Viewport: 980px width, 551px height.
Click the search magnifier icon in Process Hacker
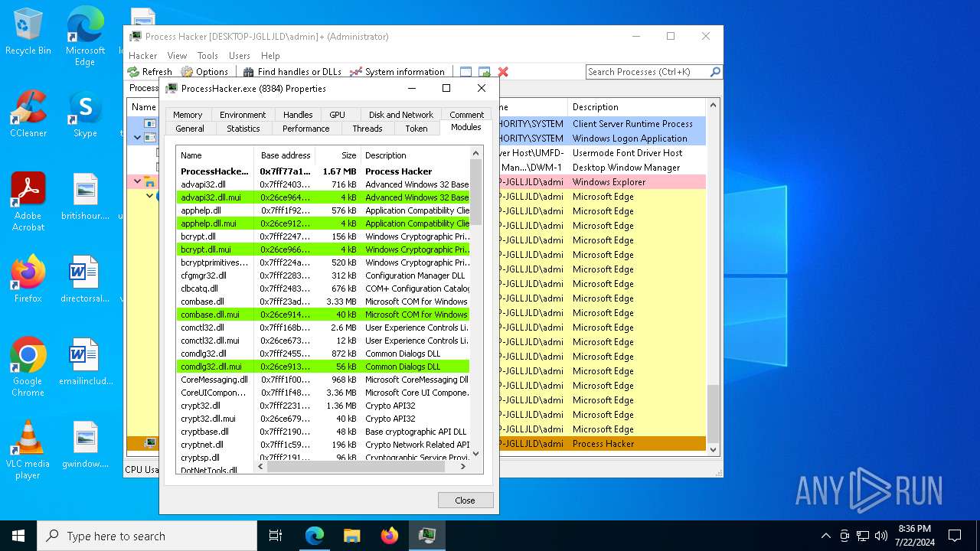coord(715,72)
